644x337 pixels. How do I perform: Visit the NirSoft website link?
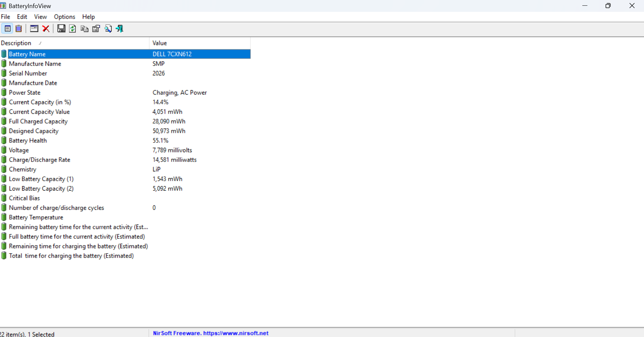pyautogui.click(x=211, y=333)
